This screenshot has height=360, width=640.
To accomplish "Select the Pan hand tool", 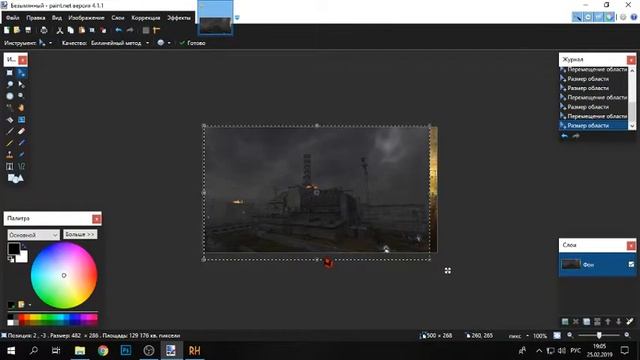I will [21, 108].
